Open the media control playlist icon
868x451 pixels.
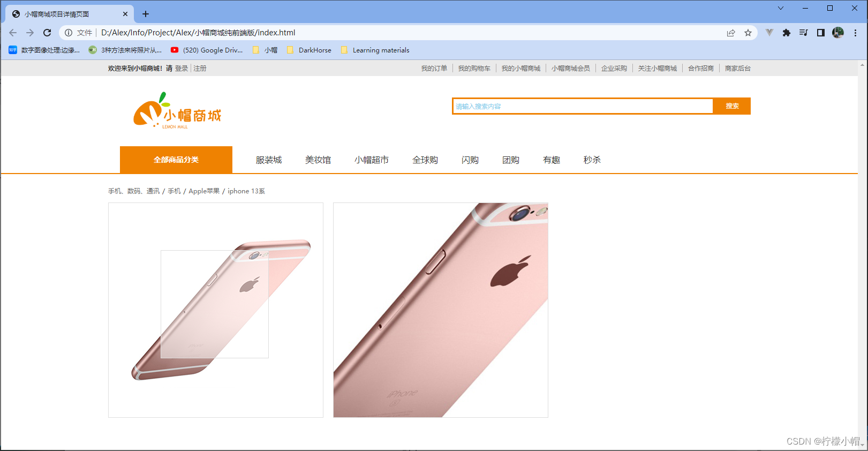click(x=803, y=33)
